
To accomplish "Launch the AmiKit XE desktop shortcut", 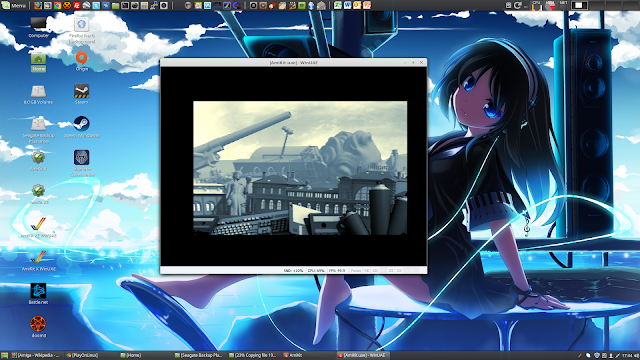I will click(38, 194).
